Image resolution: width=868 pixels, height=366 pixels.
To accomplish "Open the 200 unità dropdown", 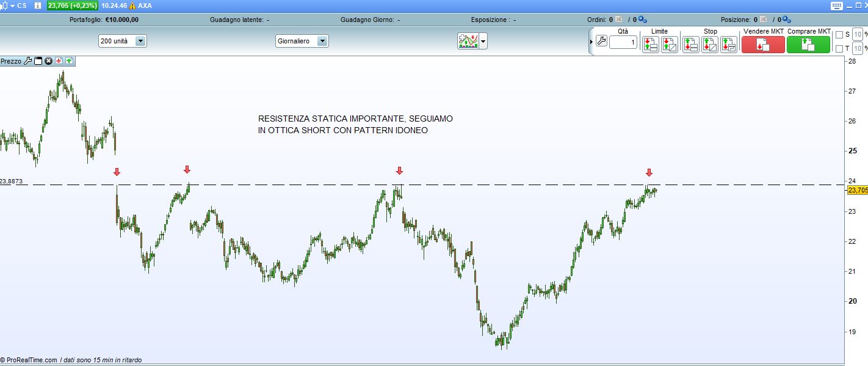I will (x=140, y=41).
